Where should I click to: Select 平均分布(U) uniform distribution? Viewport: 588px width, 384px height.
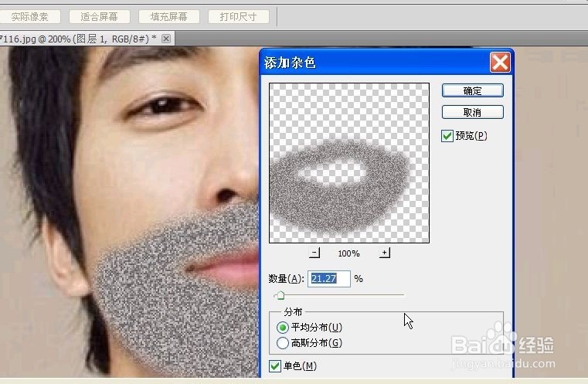(x=282, y=328)
